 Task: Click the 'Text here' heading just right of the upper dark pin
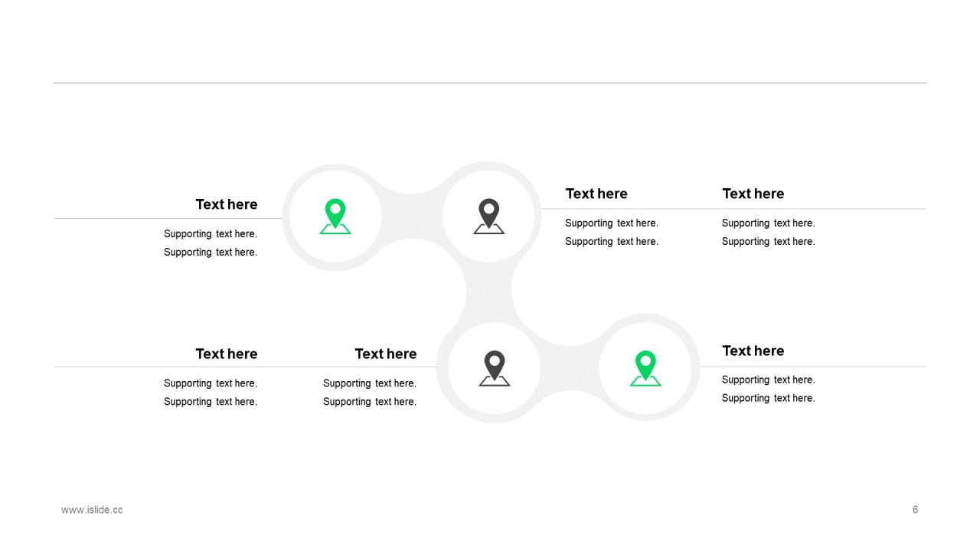tap(596, 194)
